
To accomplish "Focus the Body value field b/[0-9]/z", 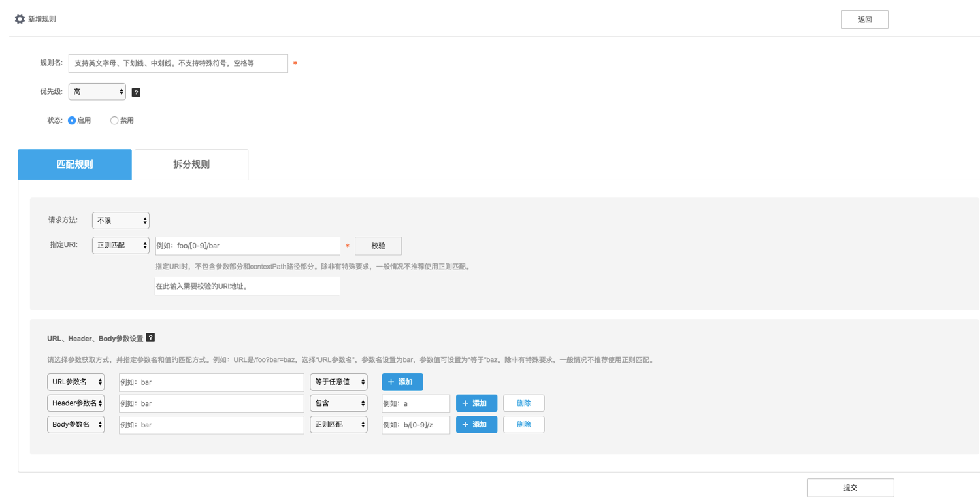I will point(416,424).
